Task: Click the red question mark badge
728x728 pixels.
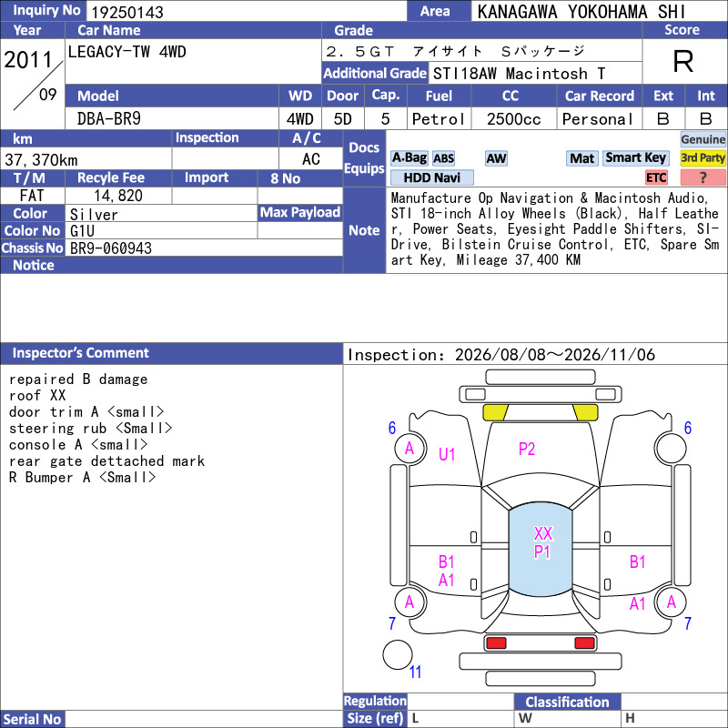Action: (x=703, y=177)
